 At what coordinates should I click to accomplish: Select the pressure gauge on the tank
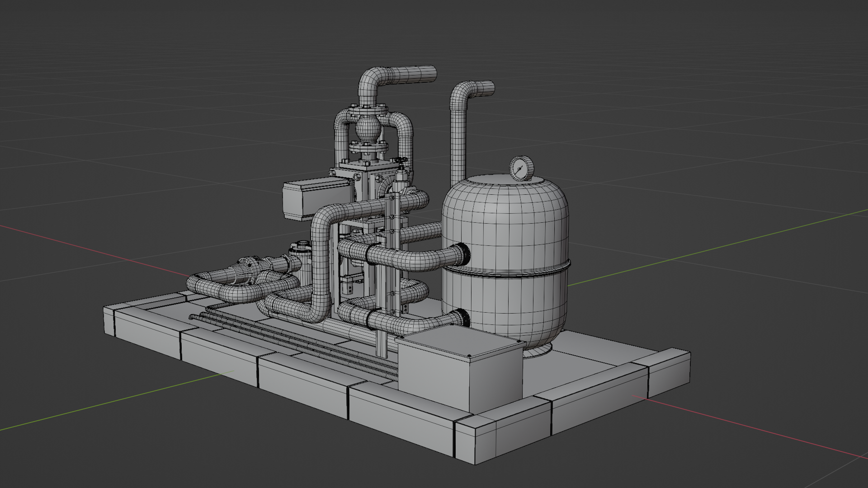point(521,167)
